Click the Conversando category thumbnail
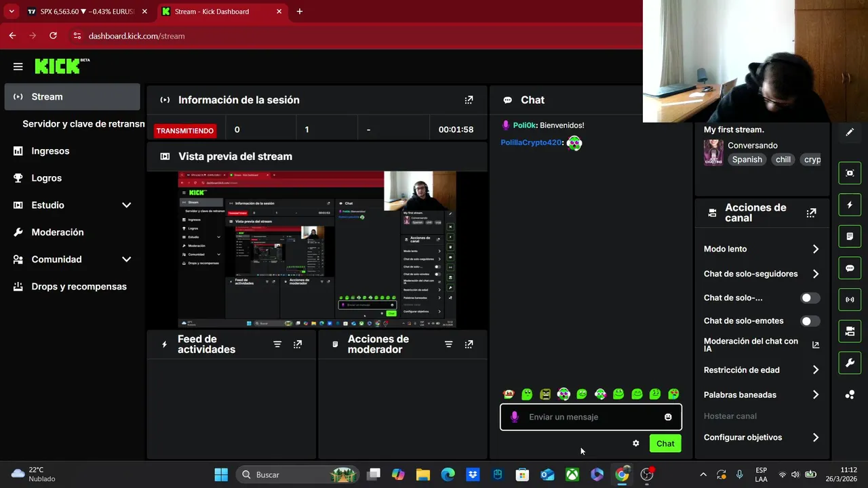 tap(713, 152)
